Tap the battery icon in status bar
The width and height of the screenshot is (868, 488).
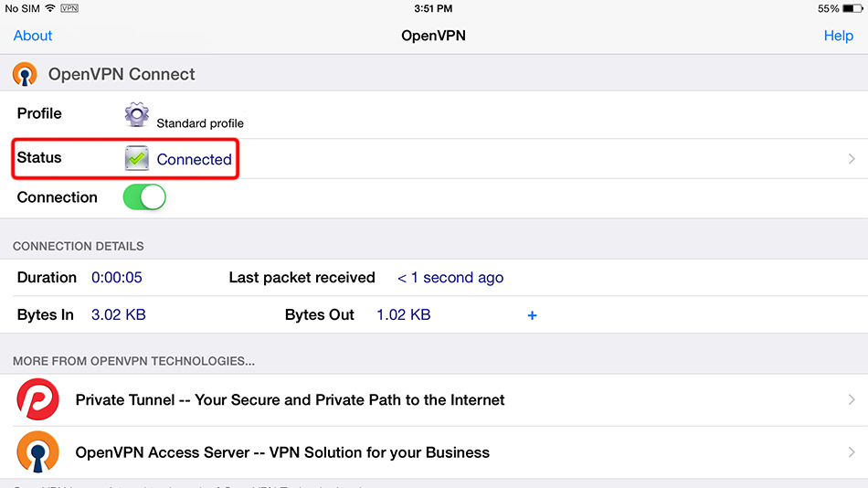pyautogui.click(x=852, y=9)
